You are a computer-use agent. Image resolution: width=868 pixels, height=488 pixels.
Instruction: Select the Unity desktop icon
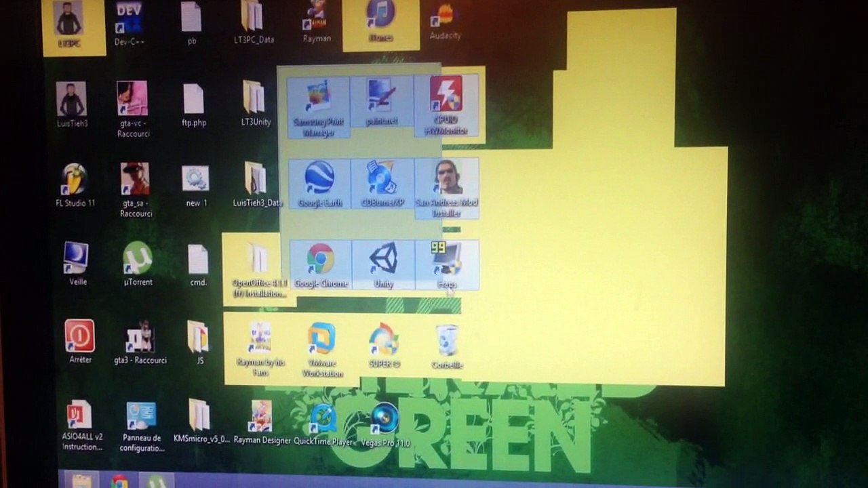pos(384,265)
